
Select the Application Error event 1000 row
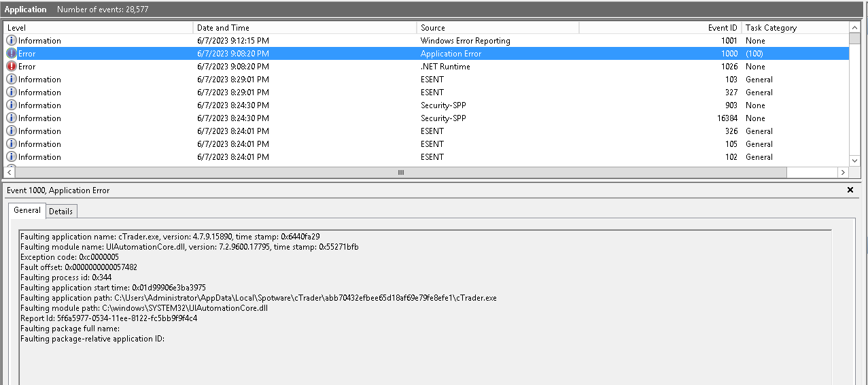tap(427, 54)
